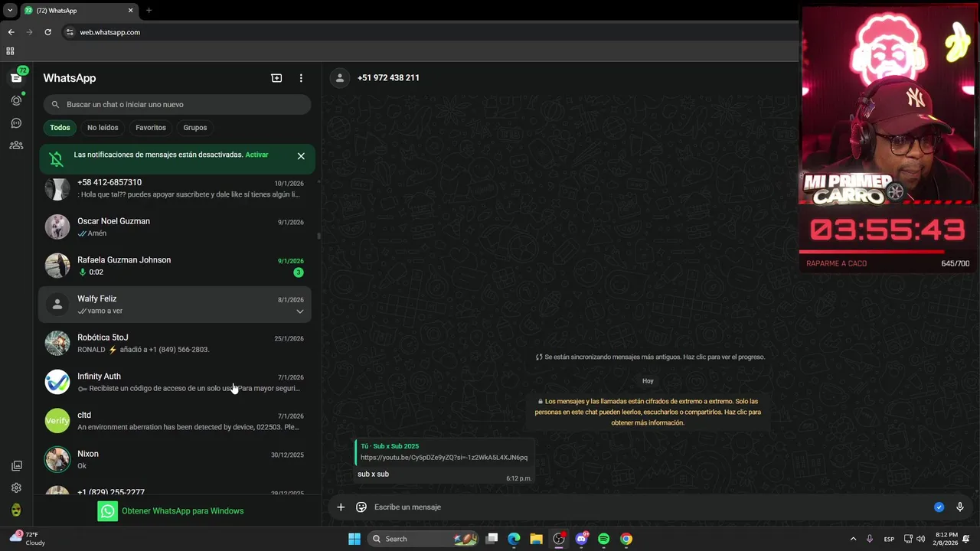Image resolution: width=980 pixels, height=551 pixels.
Task: Open a new browser tab
Action: coord(149,11)
